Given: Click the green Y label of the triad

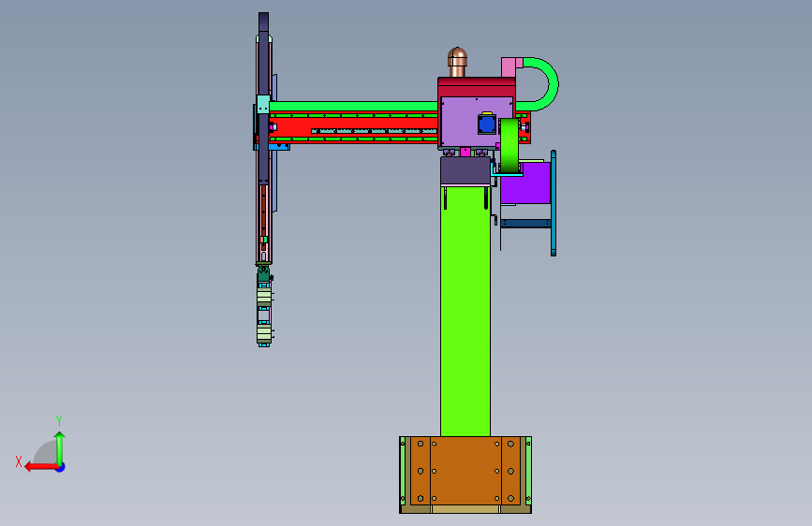Looking at the screenshot, I should [58, 420].
